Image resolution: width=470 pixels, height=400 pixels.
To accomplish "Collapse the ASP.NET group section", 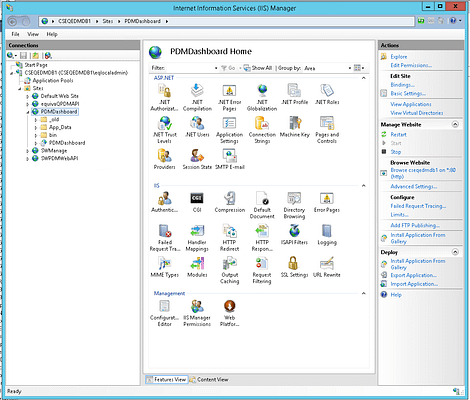I will coord(364,78).
